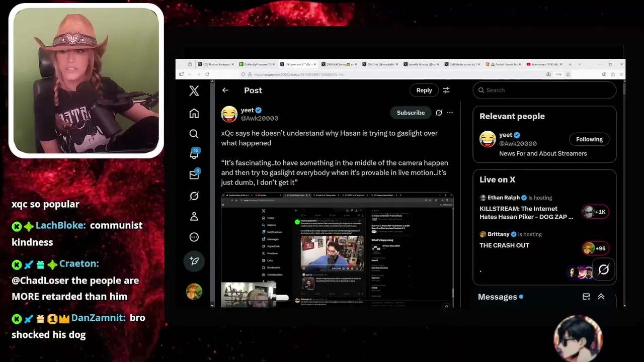The height and width of the screenshot is (362, 644).
Task: Reload the page with the browser refresh icon
Action: tap(206, 74)
